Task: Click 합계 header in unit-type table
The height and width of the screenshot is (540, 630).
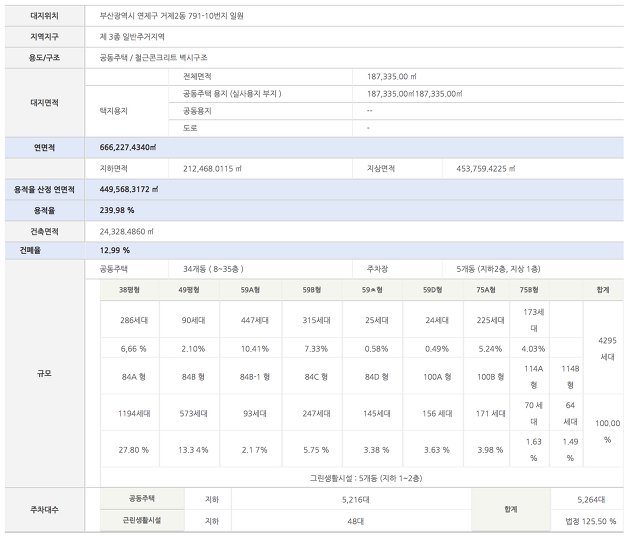Action: point(603,290)
